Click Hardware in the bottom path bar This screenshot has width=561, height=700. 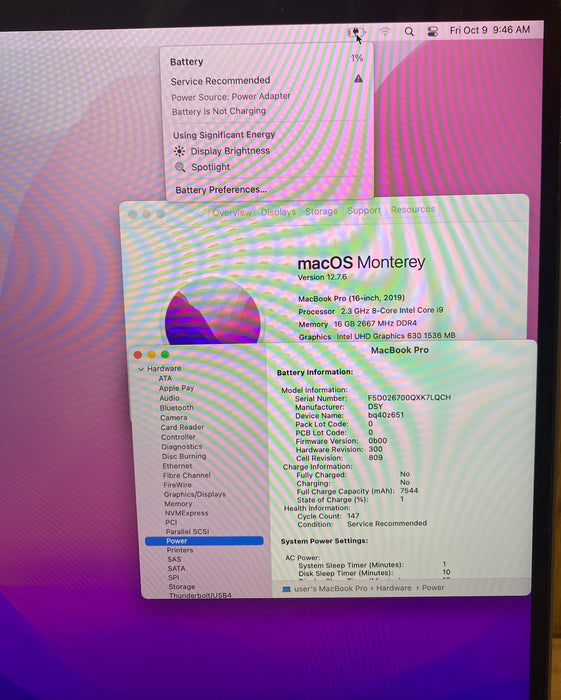pyautogui.click(x=394, y=588)
